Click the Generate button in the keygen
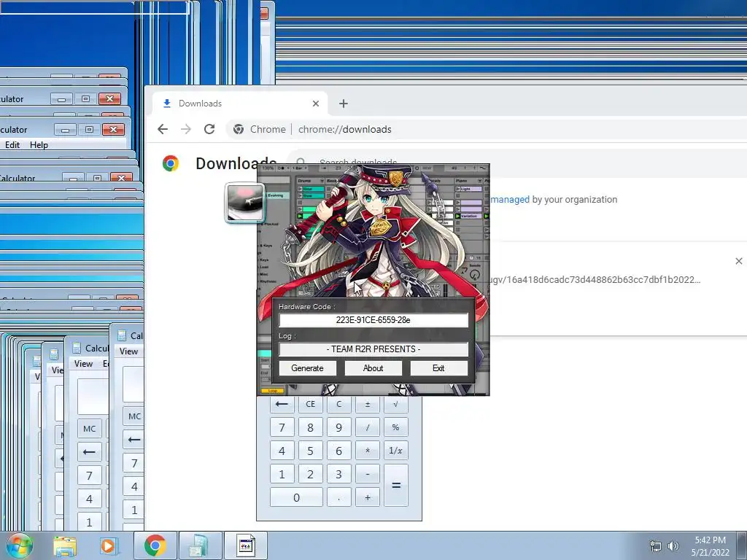747x560 pixels. click(307, 368)
